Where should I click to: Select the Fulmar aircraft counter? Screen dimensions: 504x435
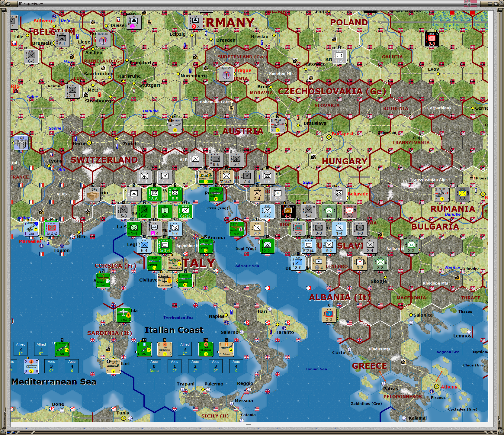coord(226,349)
